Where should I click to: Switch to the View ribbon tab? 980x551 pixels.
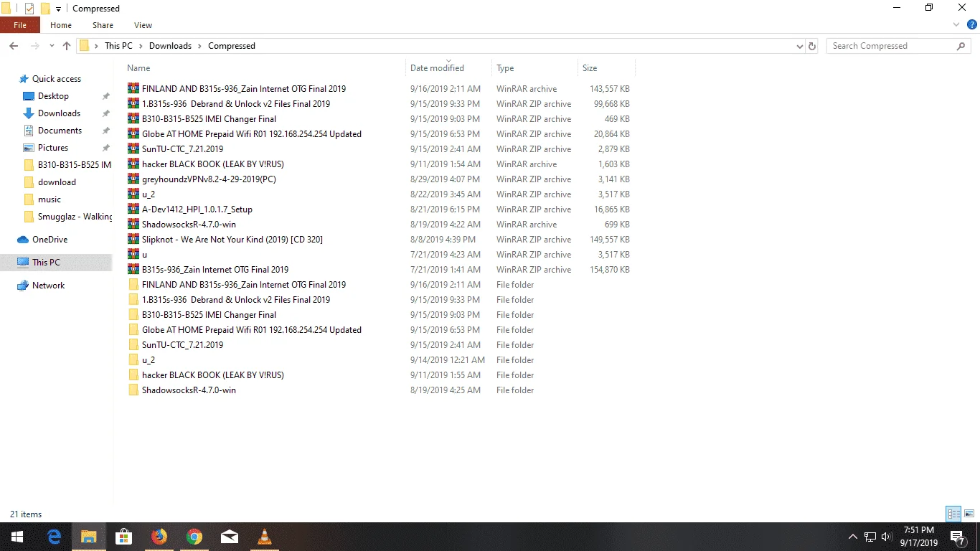pos(143,25)
